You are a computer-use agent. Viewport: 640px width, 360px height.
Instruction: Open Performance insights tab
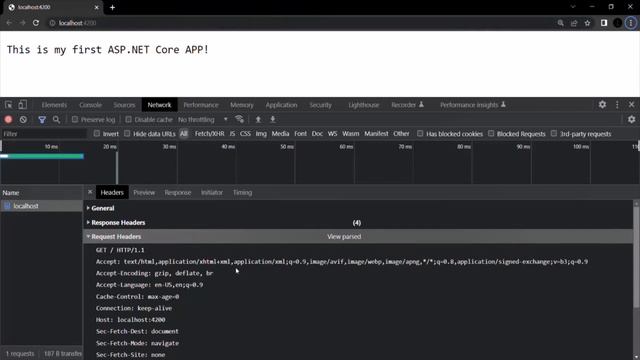(473, 105)
